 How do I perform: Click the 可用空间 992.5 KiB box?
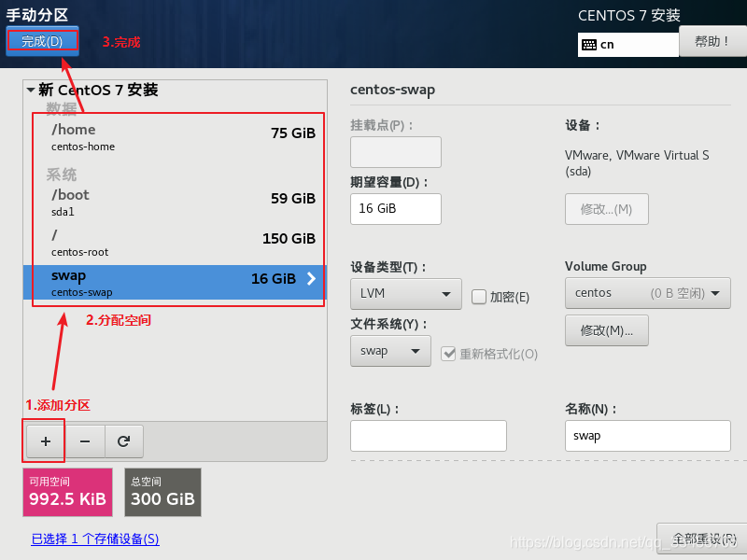67,493
